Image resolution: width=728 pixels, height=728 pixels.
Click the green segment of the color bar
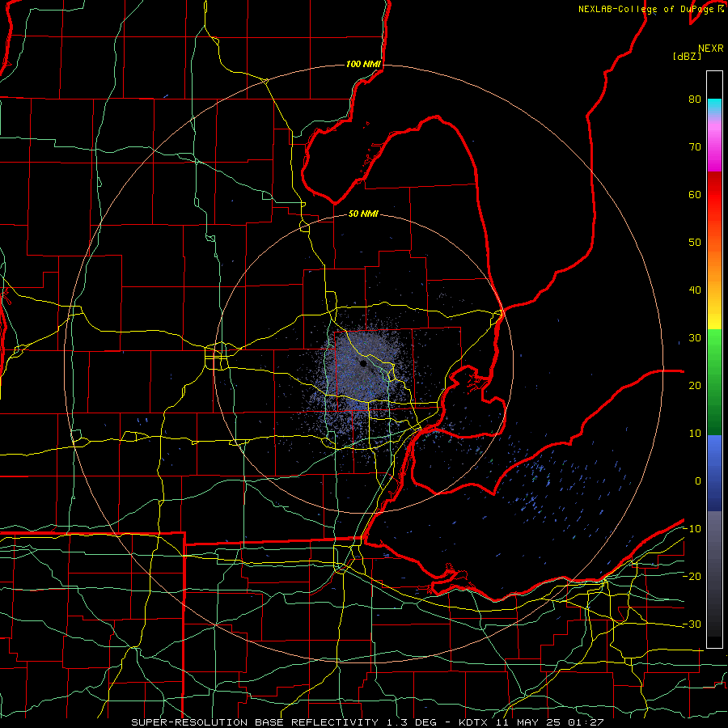[714, 382]
